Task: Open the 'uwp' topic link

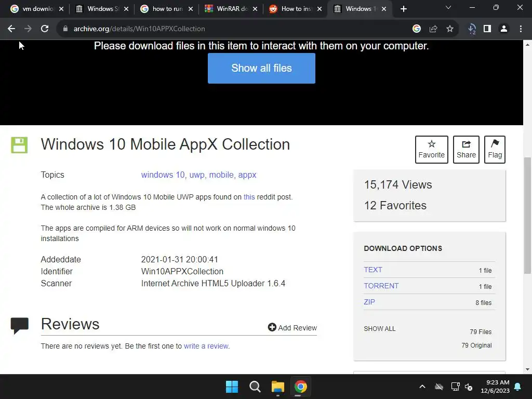Action: pos(197,175)
